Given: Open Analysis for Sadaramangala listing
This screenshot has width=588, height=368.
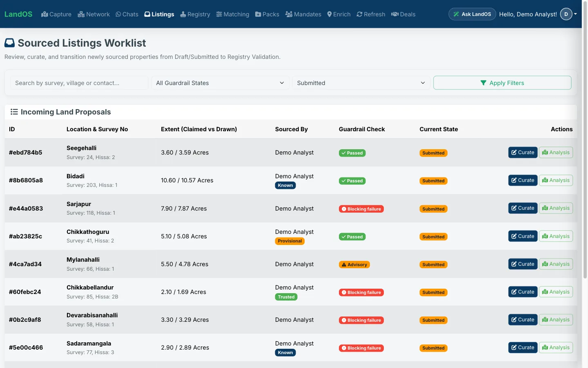Looking at the screenshot, I should [x=556, y=348].
